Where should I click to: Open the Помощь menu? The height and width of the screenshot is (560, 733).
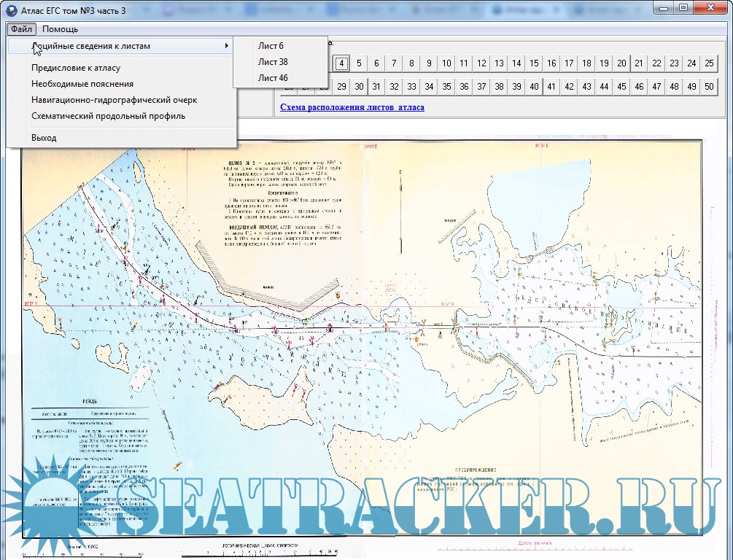[x=60, y=29]
